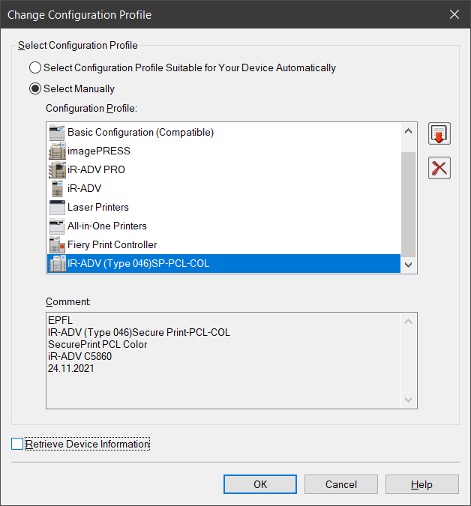The width and height of the screenshot is (471, 506).
Task: Select the imagePRESS printer icon
Action: pos(57,151)
